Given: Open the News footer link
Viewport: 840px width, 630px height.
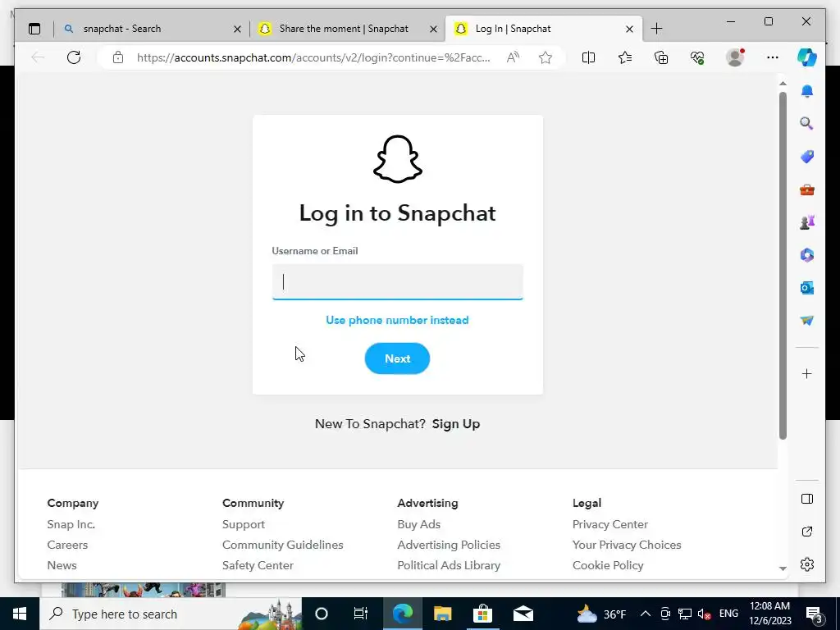Looking at the screenshot, I should (x=62, y=565).
